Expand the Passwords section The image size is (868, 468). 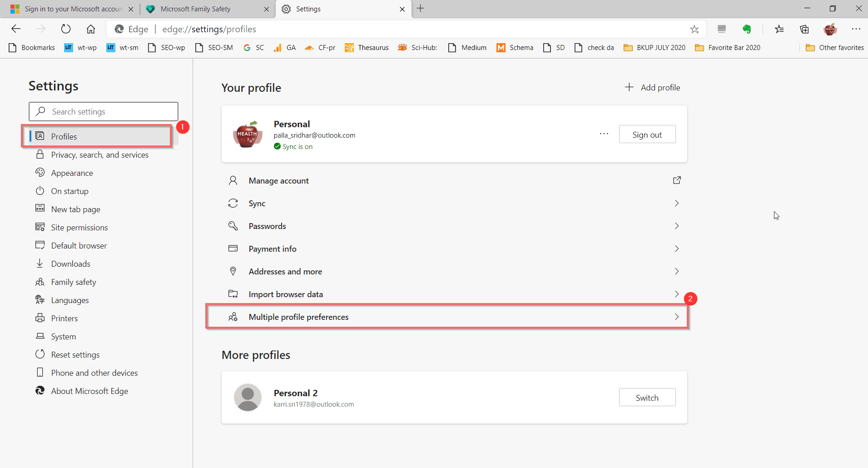tap(676, 226)
